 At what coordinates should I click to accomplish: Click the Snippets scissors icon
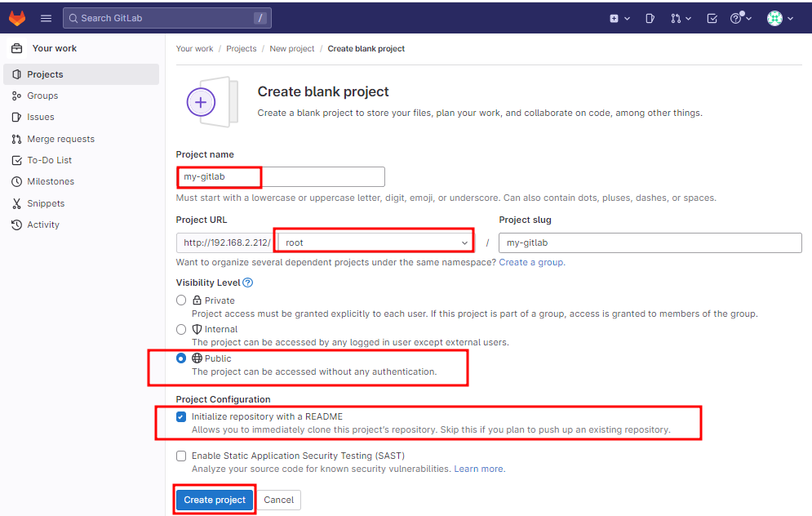(16, 203)
